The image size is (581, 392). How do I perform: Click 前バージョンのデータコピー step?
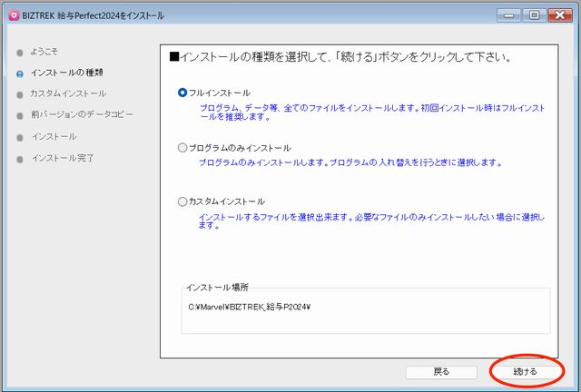click(82, 114)
